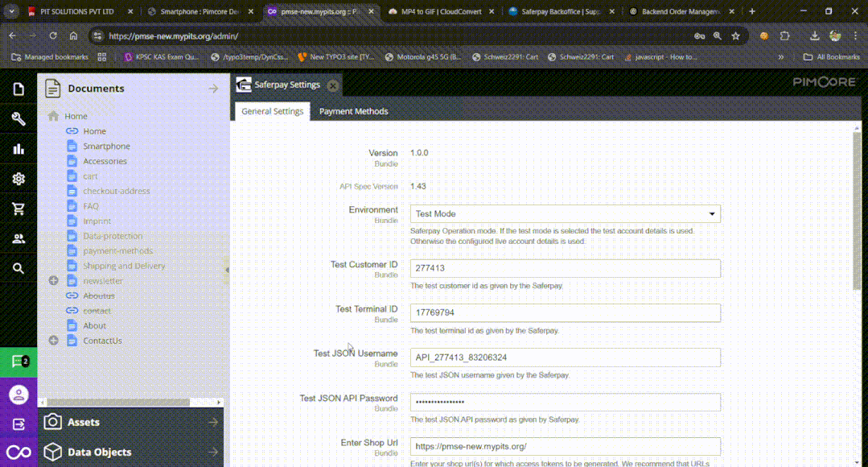Select the Saferpay Settings main tab

click(x=287, y=85)
